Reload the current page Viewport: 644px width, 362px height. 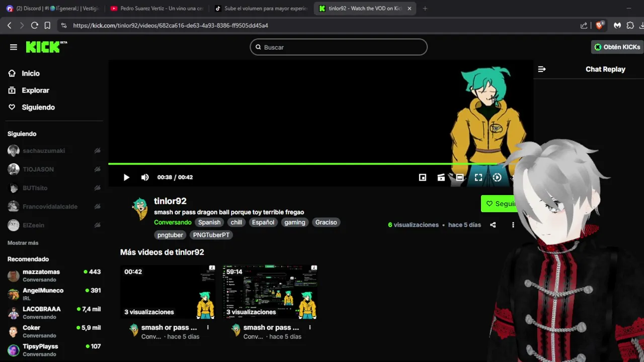click(35, 26)
